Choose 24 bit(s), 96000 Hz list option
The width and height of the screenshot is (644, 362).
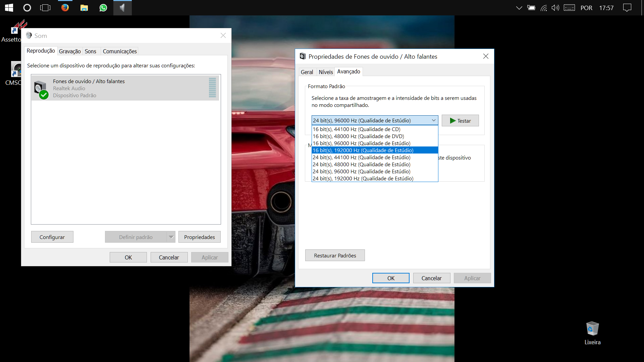tap(375, 171)
